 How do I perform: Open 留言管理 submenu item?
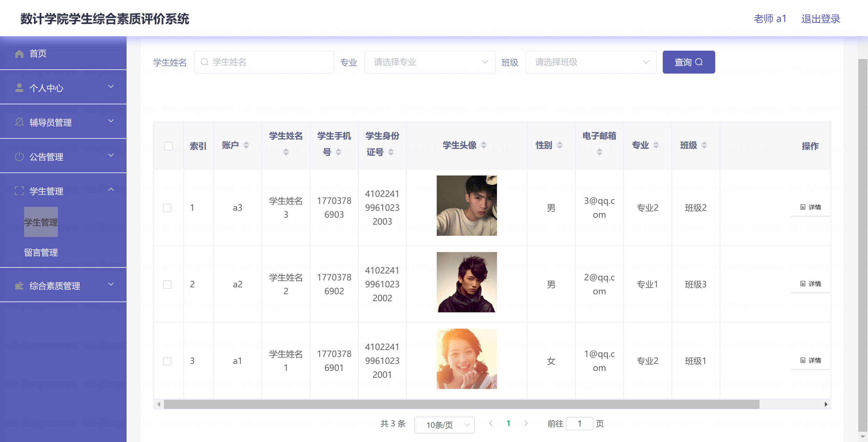(x=41, y=252)
